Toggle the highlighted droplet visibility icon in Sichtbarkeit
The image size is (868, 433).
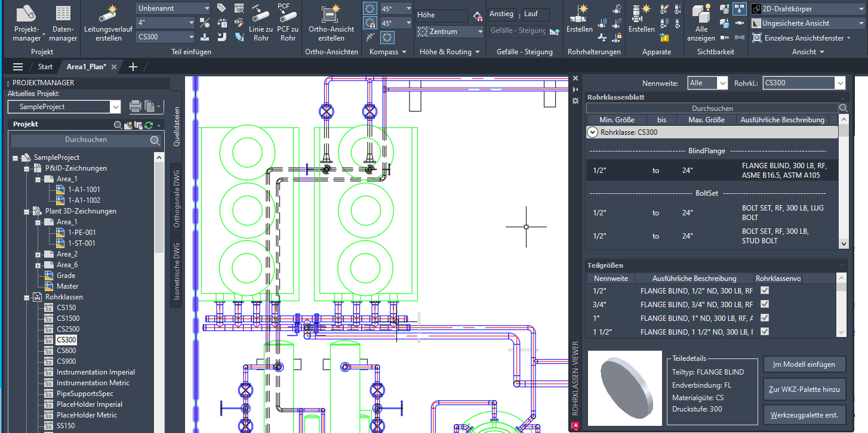click(x=740, y=9)
